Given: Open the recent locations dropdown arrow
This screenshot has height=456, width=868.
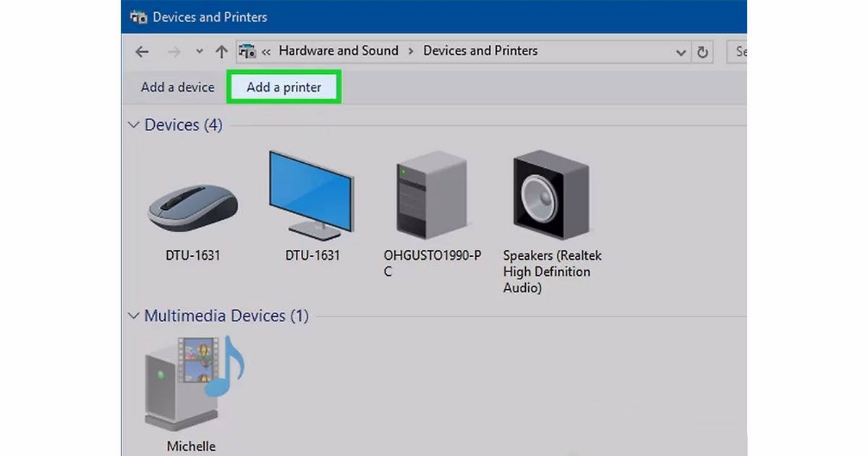Looking at the screenshot, I should 200,52.
